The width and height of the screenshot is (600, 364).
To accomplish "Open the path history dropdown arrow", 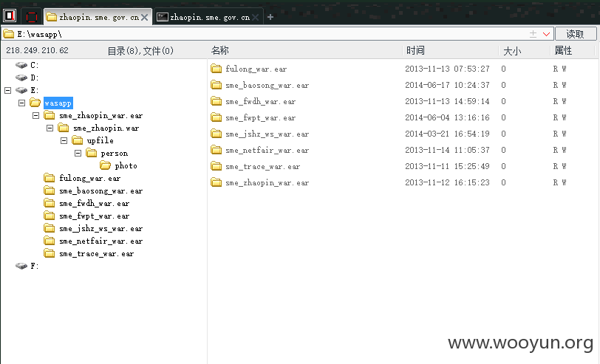I will (546, 34).
